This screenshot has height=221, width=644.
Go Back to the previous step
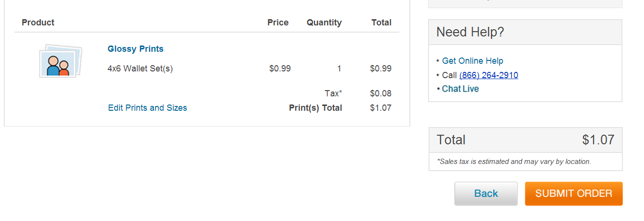[486, 194]
